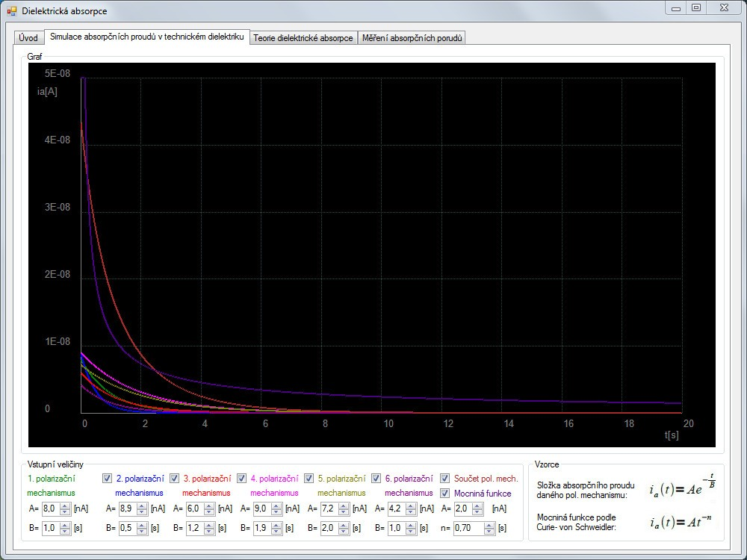
Task: Increase A of the 5th polarization mechanism
Action: pyautogui.click(x=344, y=505)
